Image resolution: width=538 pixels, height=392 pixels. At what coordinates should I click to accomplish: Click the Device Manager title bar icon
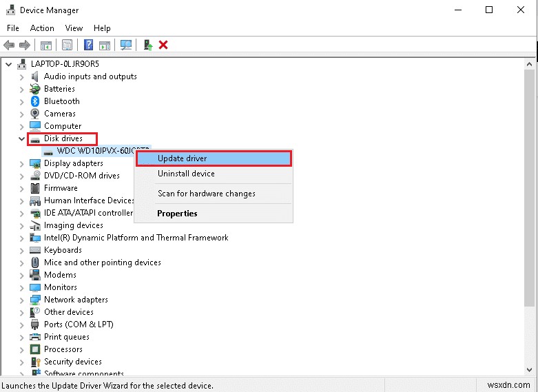10,10
